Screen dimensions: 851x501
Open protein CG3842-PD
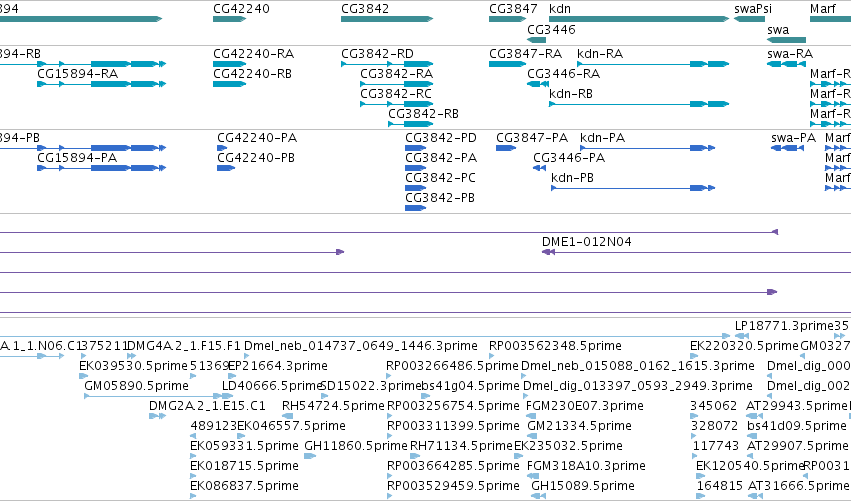tap(441, 138)
